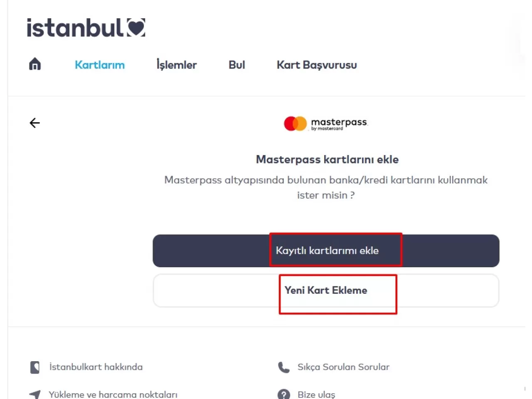The height and width of the screenshot is (399, 532).
Task: Click the heart icon in the istanbul logo
Action: 136,28
